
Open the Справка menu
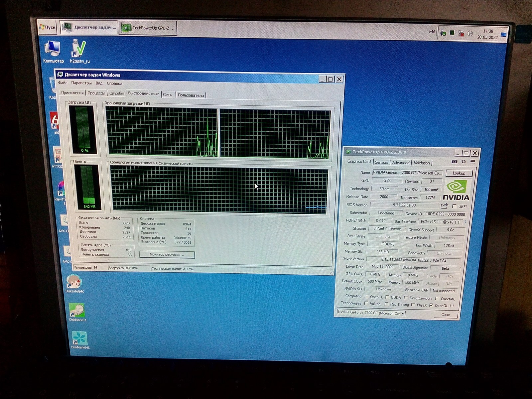click(x=114, y=83)
